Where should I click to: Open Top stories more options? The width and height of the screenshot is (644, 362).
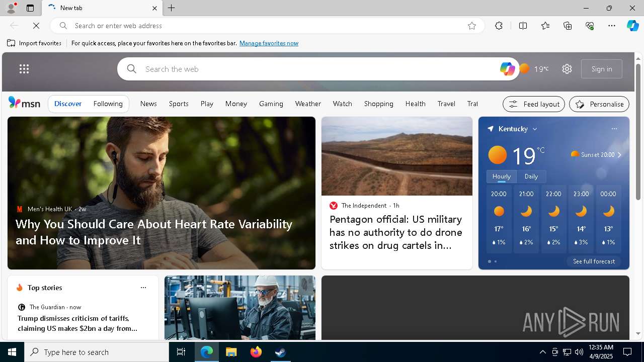143,288
